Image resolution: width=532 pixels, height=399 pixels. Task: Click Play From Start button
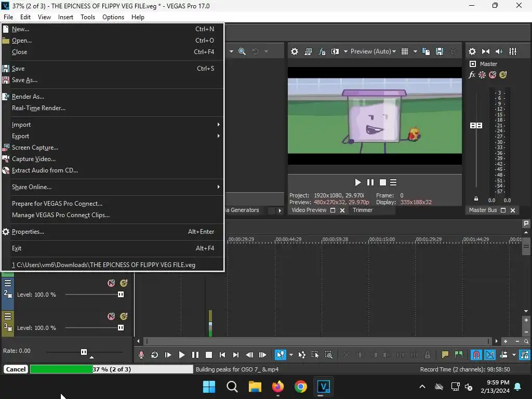click(168, 355)
